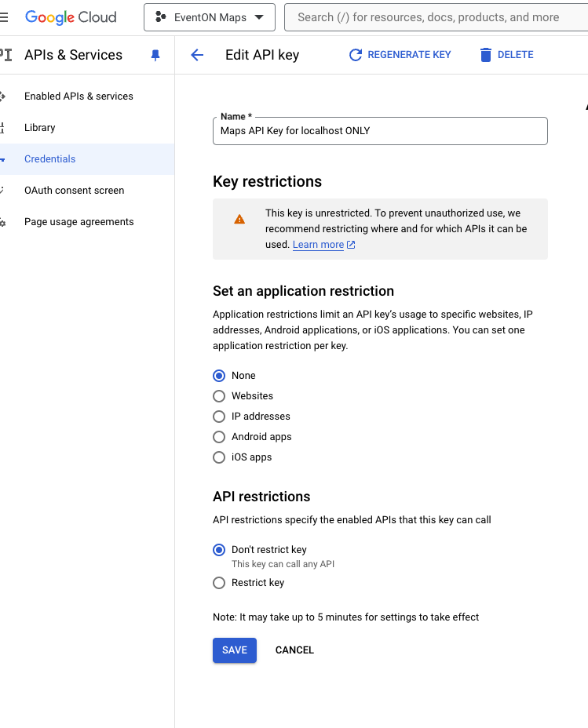Open the EventON Maps project dropdown
This screenshot has width=588, height=728.
[x=210, y=17]
